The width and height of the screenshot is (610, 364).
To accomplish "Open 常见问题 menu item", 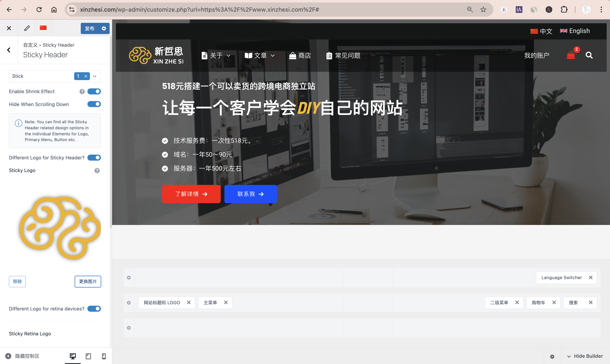I will (x=343, y=55).
